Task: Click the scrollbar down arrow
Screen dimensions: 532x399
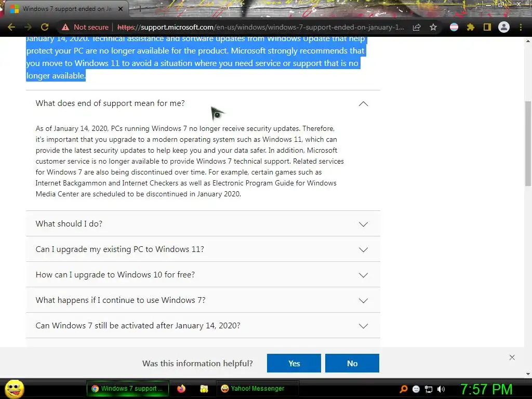Action: (x=528, y=374)
